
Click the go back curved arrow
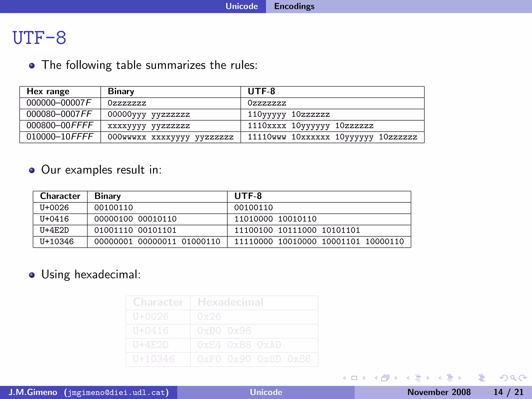point(503,378)
